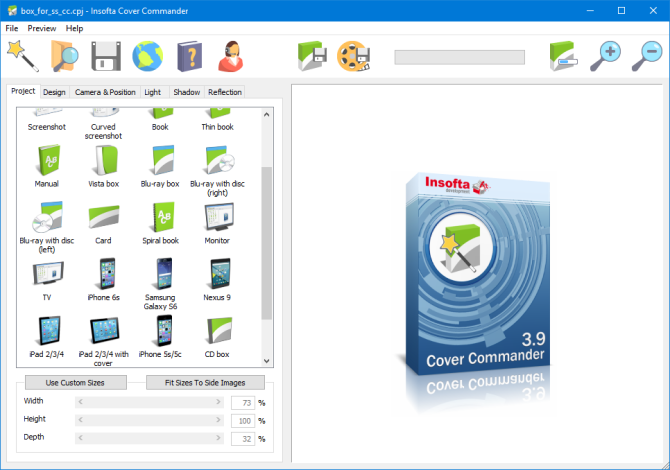Switch to the Project tab
This screenshot has height=470, width=670.
click(23, 91)
